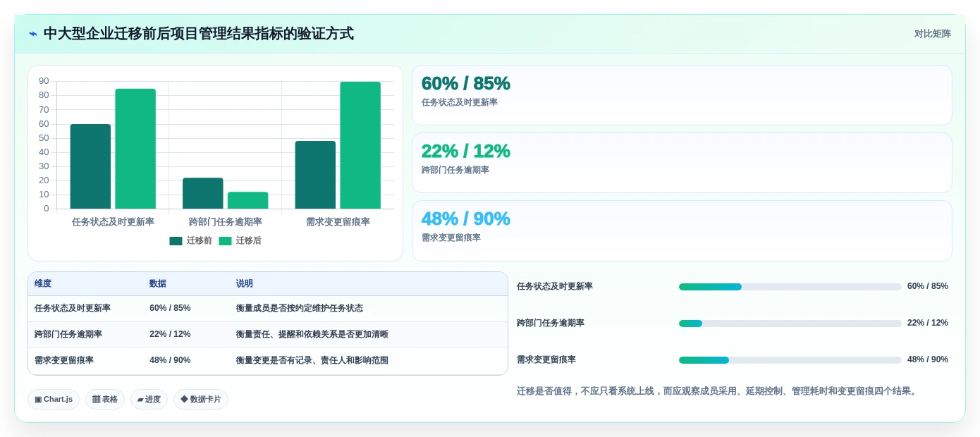Click description 衡量变更是否有记录、责任人和影响范围
Screen dimensions: 980x437
click(312, 361)
